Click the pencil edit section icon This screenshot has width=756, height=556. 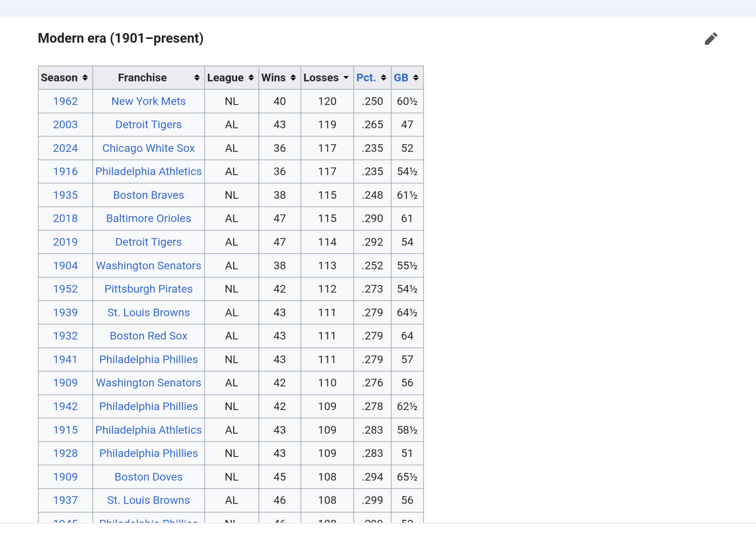pos(711,39)
